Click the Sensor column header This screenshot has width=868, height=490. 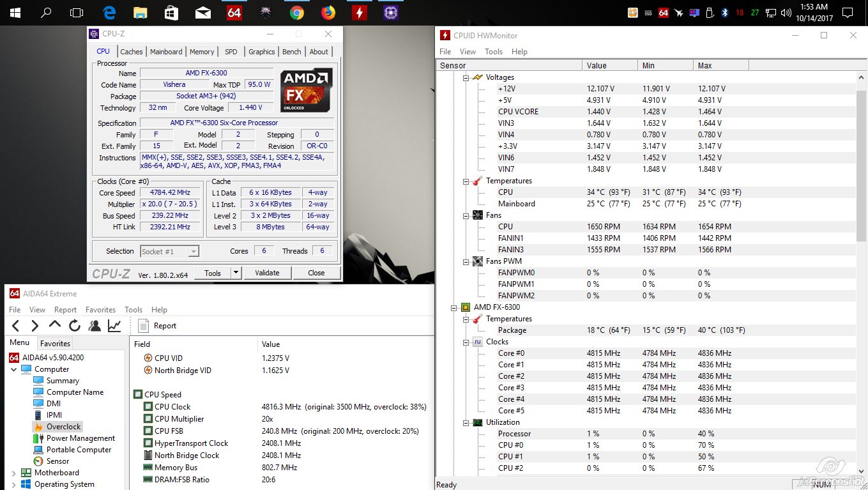point(509,65)
